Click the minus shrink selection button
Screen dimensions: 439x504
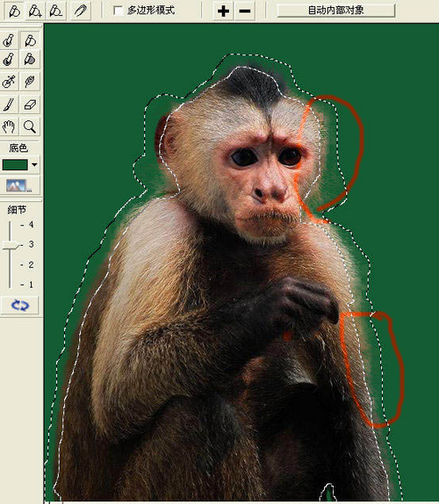click(245, 11)
